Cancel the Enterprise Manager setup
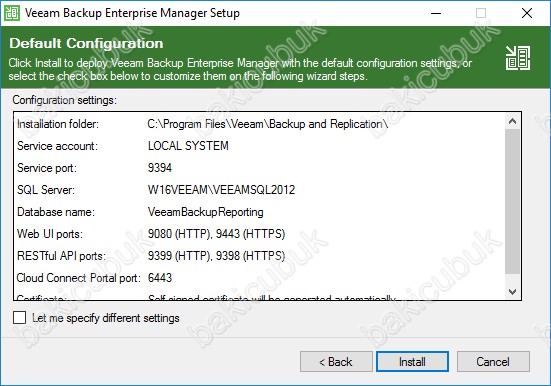The image size is (551, 386). [493, 361]
